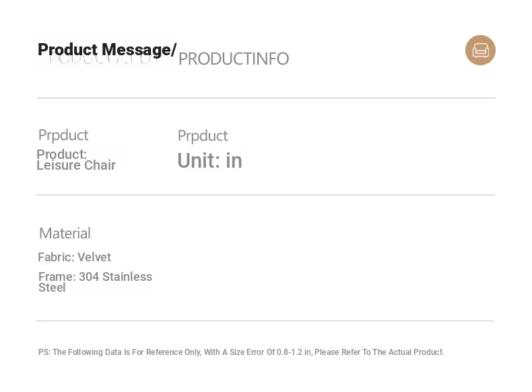Click the brown armchair icon
This screenshot has width=532, height=392.
(480, 51)
